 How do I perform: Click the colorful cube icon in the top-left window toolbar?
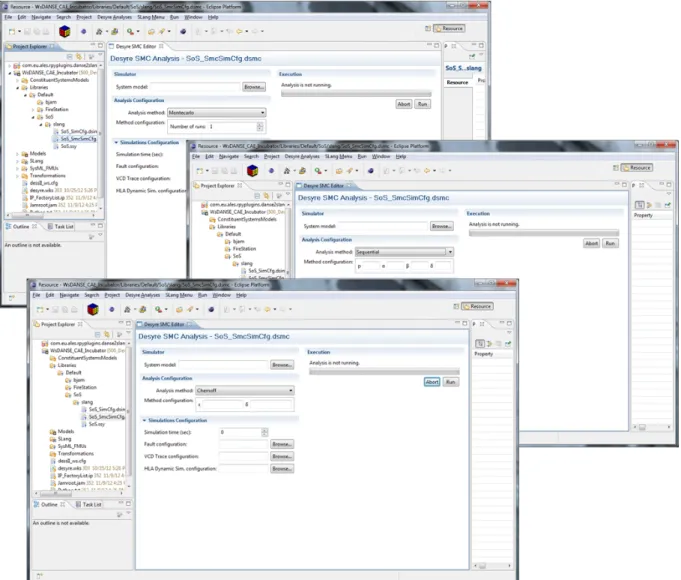65,31
